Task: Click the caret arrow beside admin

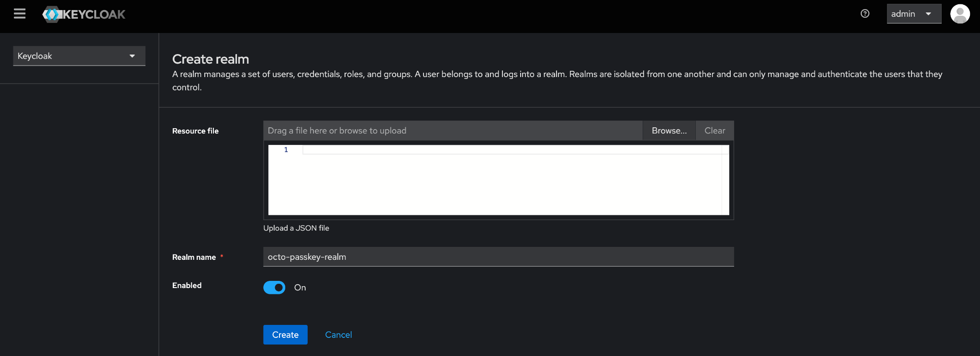Action: point(928,14)
